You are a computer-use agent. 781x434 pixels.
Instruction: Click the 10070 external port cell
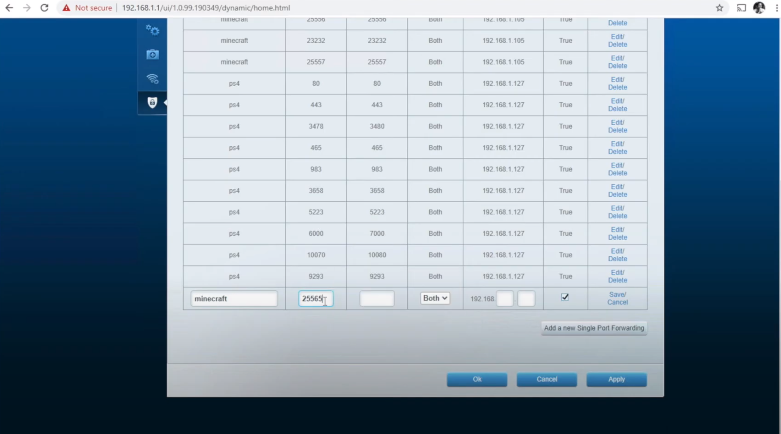tap(316, 255)
